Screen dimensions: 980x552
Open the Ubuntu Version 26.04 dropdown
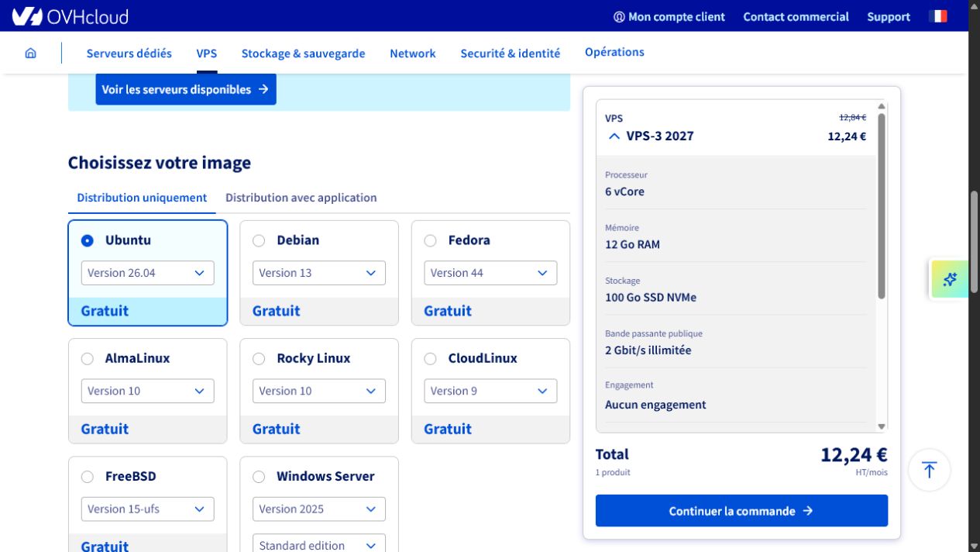click(147, 273)
